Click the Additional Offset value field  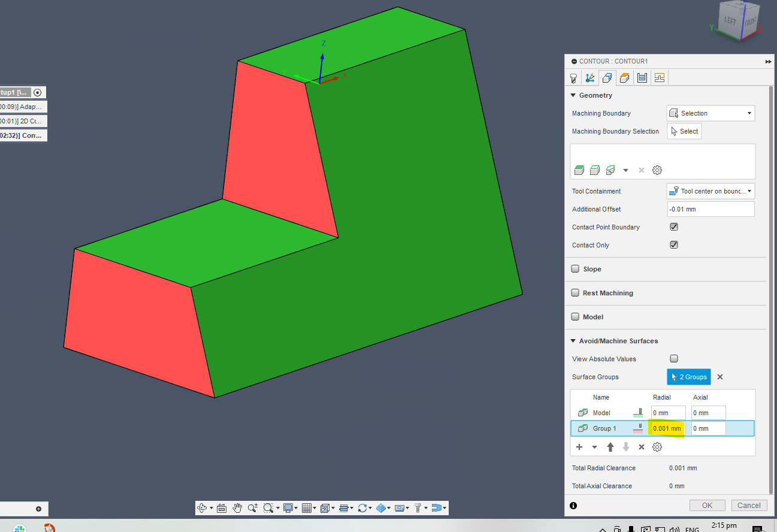(710, 208)
